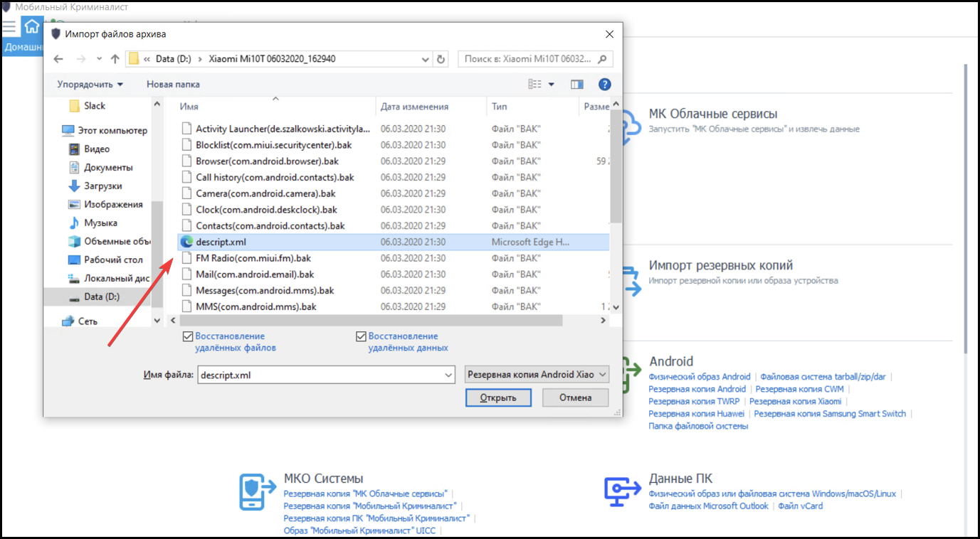Open the Загрузки folder
This screenshot has height=539, width=980.
[95, 186]
